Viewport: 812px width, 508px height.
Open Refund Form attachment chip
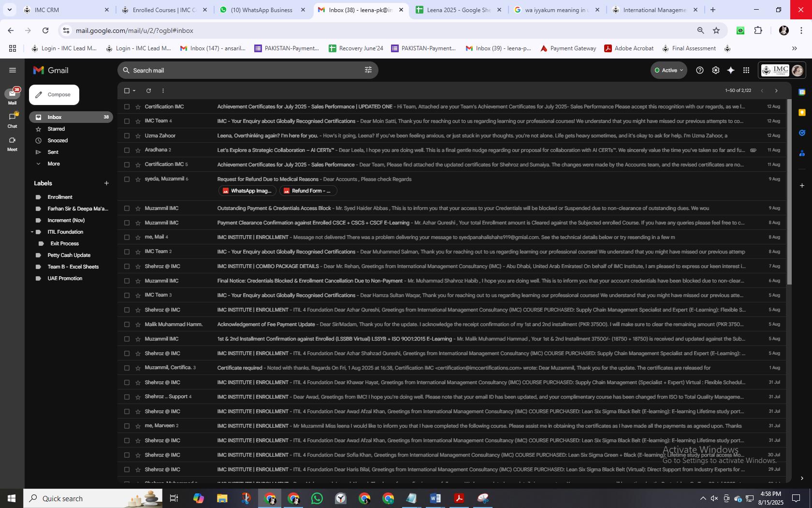coord(307,191)
